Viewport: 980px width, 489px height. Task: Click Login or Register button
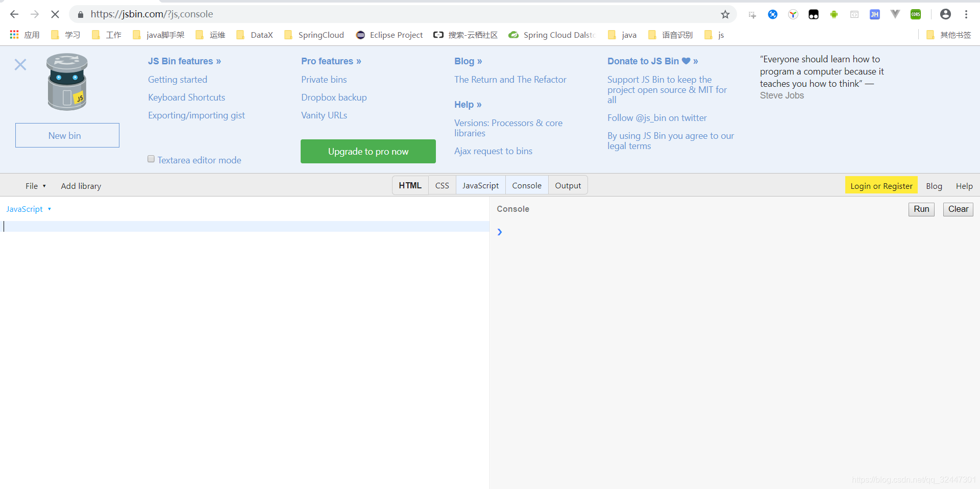pos(881,186)
